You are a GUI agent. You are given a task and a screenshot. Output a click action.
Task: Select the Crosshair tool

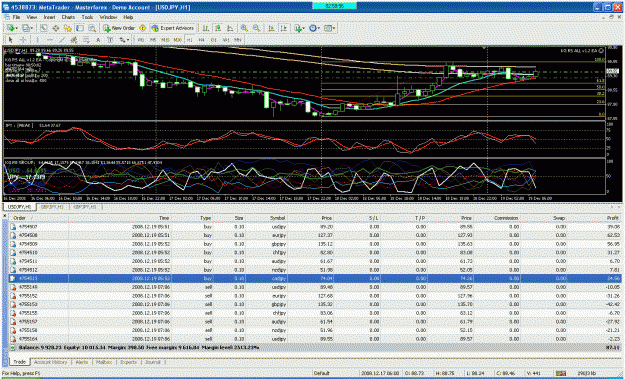tap(23, 40)
